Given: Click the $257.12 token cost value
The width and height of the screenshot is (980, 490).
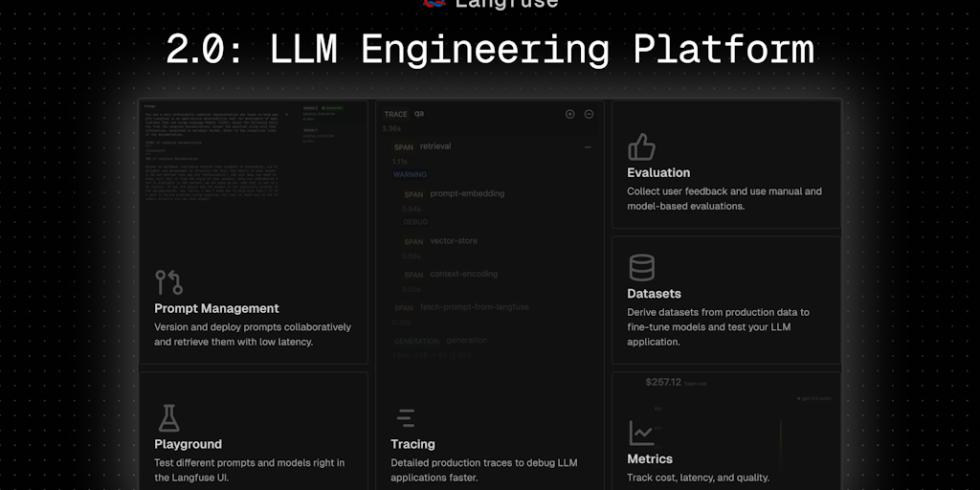Looking at the screenshot, I should [663, 382].
